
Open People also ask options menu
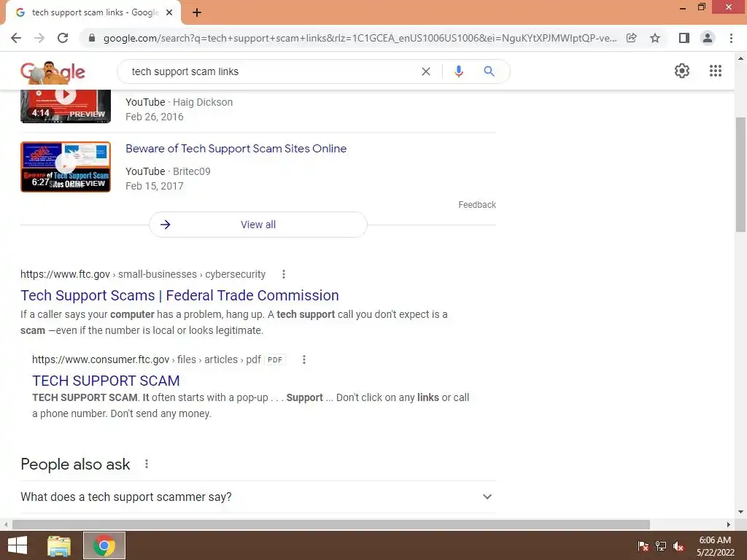point(147,464)
